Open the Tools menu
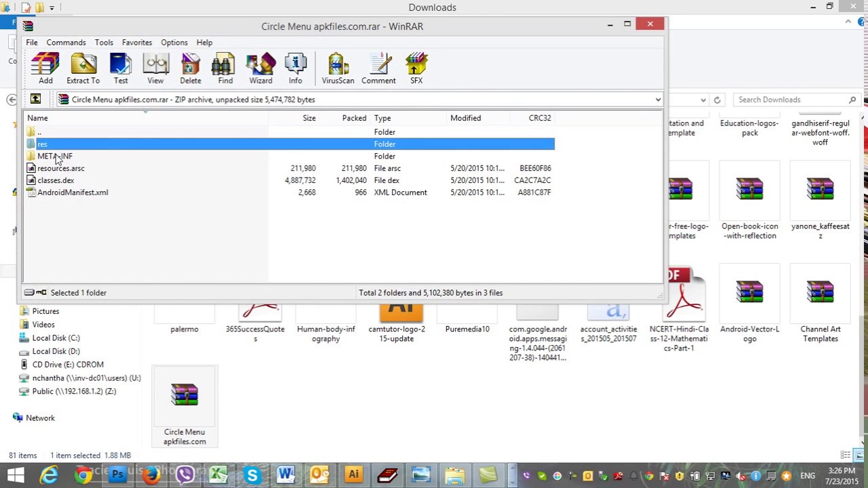The image size is (868, 488). click(x=104, y=43)
